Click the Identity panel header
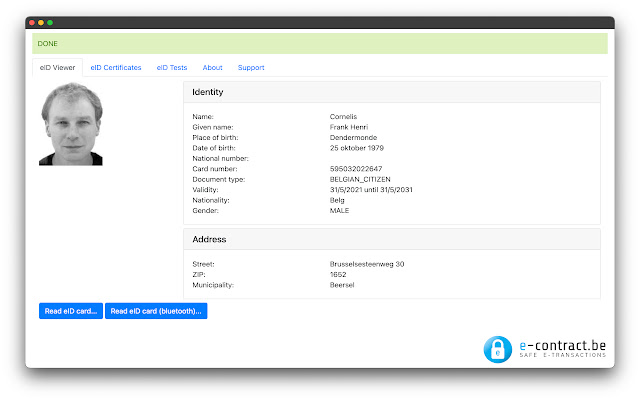The width and height of the screenshot is (640, 400). (x=392, y=92)
